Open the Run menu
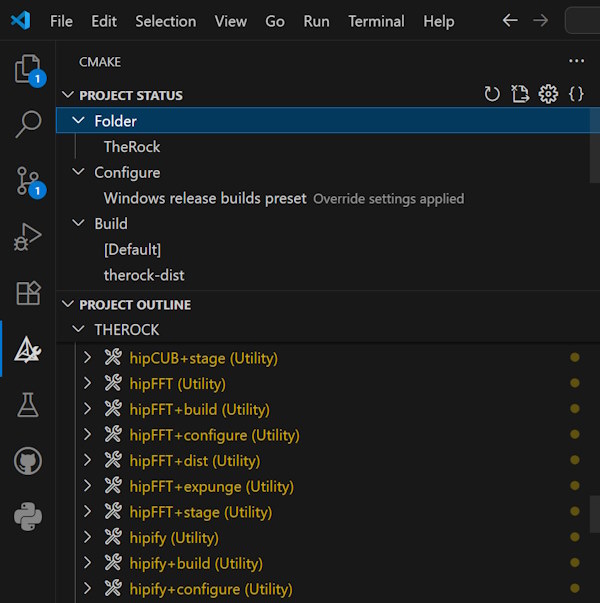 click(317, 21)
